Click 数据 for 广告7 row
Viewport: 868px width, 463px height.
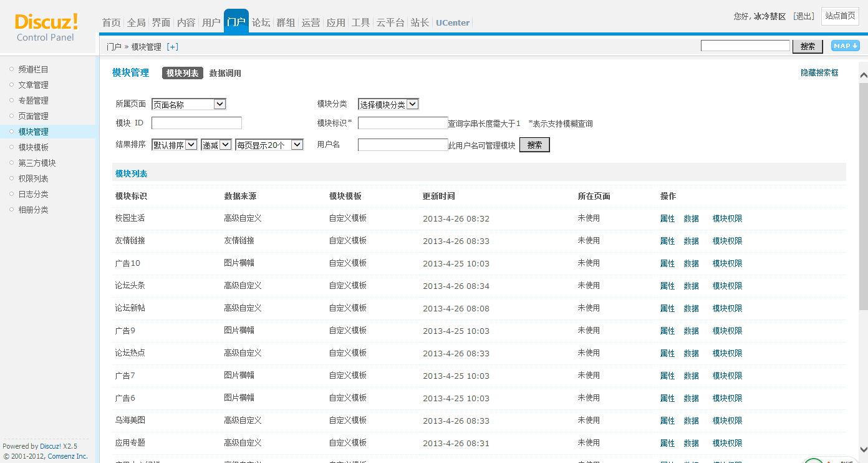[691, 376]
